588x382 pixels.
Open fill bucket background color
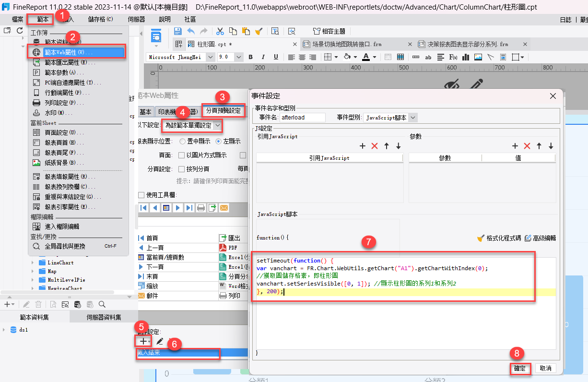point(347,57)
